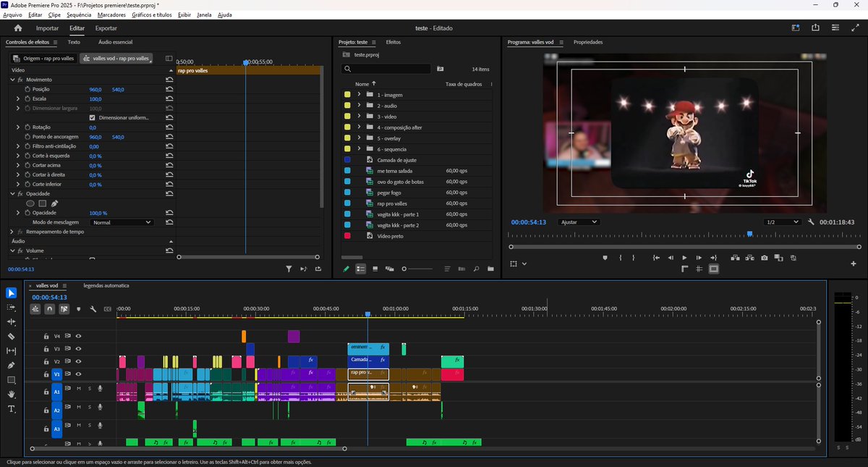
Task: Mute audio track A1
Action: [78, 389]
